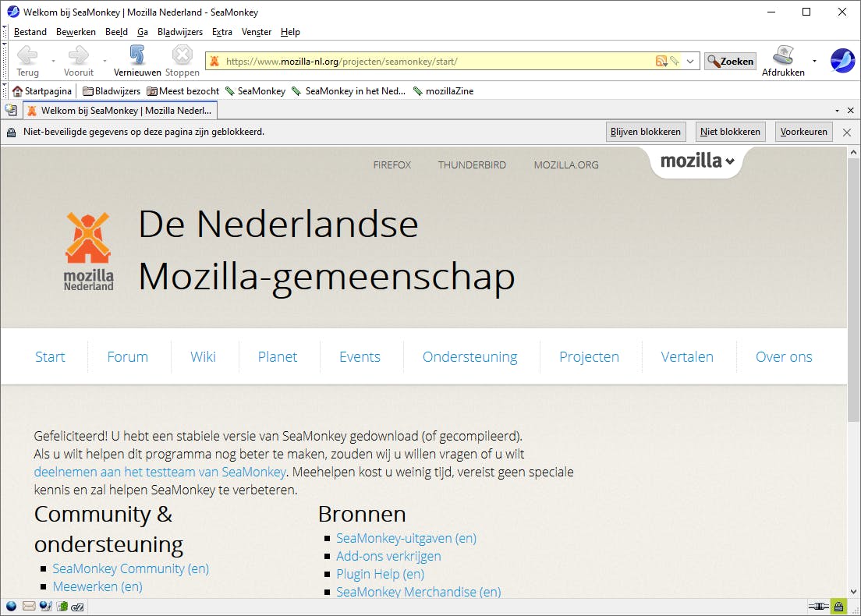Click the Stoppen (stop) icon
Screen dimensions: 861x616
pos(182,55)
